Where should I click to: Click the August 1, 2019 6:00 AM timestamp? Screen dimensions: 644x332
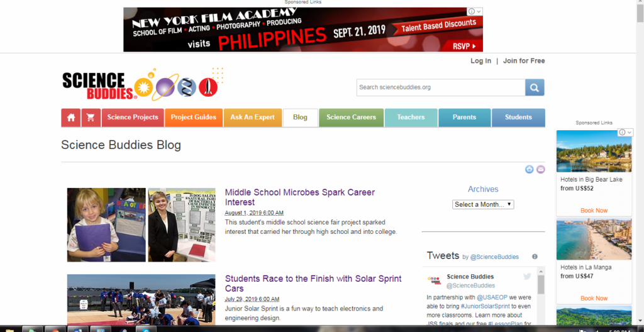pyautogui.click(x=254, y=213)
